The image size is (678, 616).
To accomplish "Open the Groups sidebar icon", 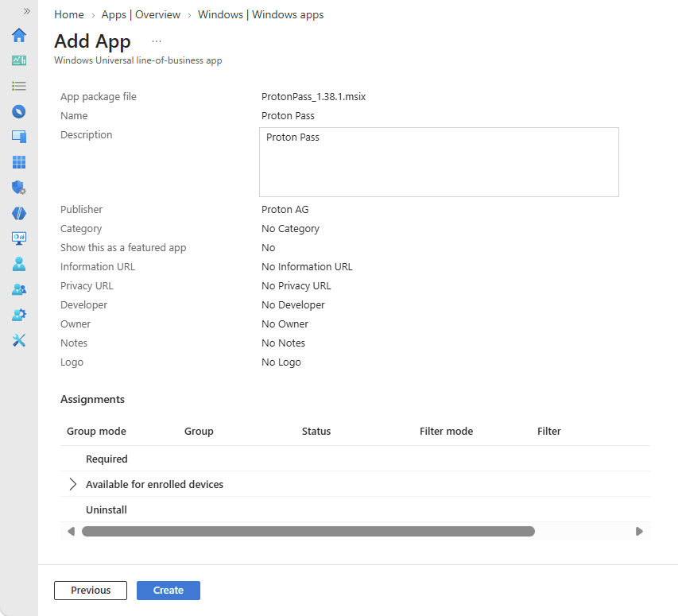I will point(19,289).
